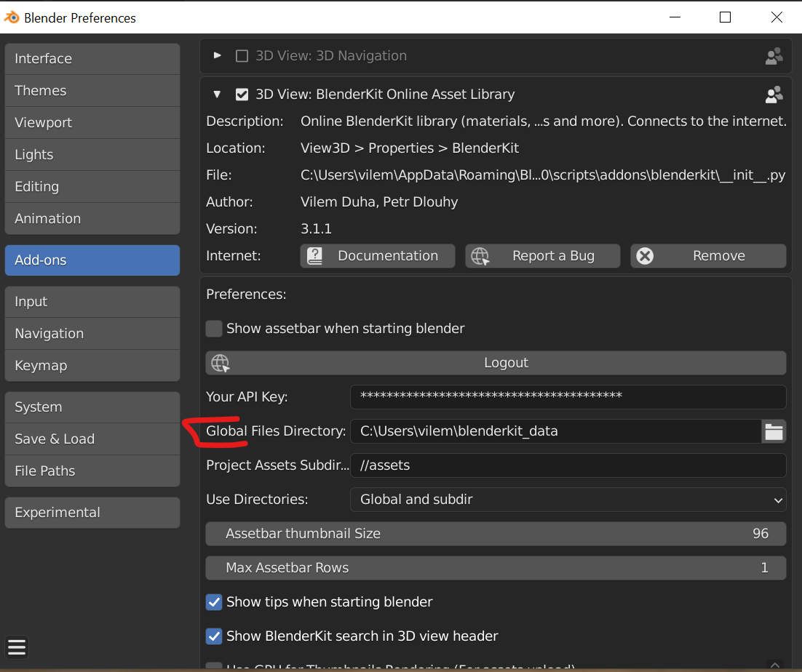Enable Show assetbar when starting blender
The width and height of the screenshot is (802, 672).
point(213,328)
